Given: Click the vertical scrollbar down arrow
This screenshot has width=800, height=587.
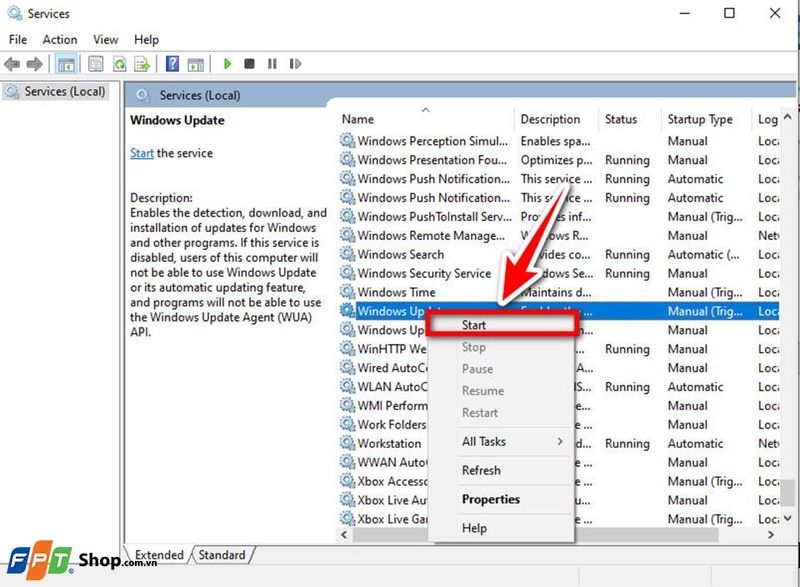Looking at the screenshot, I should pos(787,519).
